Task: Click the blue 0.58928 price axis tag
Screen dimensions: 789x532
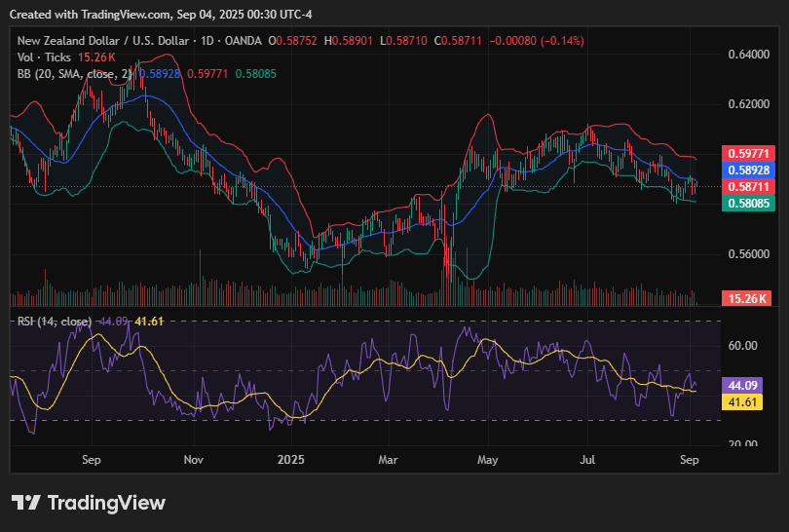Action: (x=748, y=171)
